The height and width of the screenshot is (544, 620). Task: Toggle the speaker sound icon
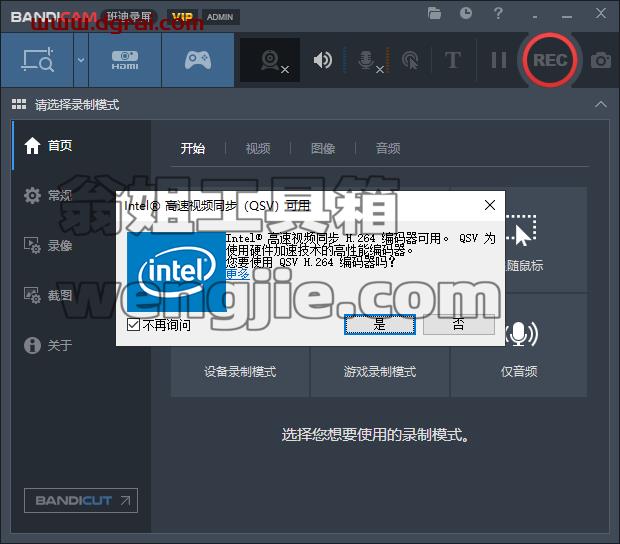click(x=323, y=60)
